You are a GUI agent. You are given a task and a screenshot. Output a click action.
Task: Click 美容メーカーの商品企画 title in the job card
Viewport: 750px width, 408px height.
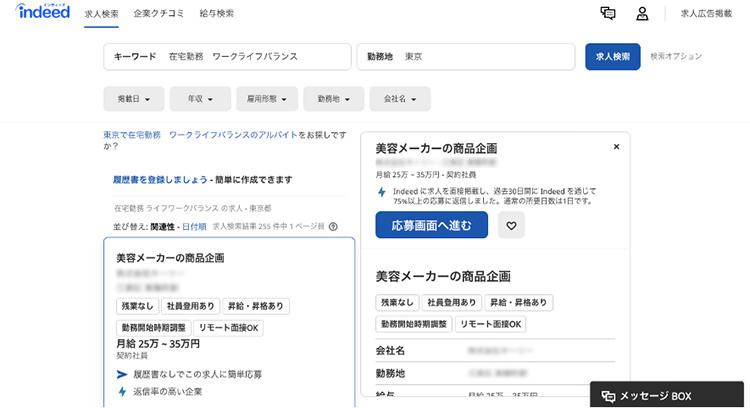click(x=170, y=258)
